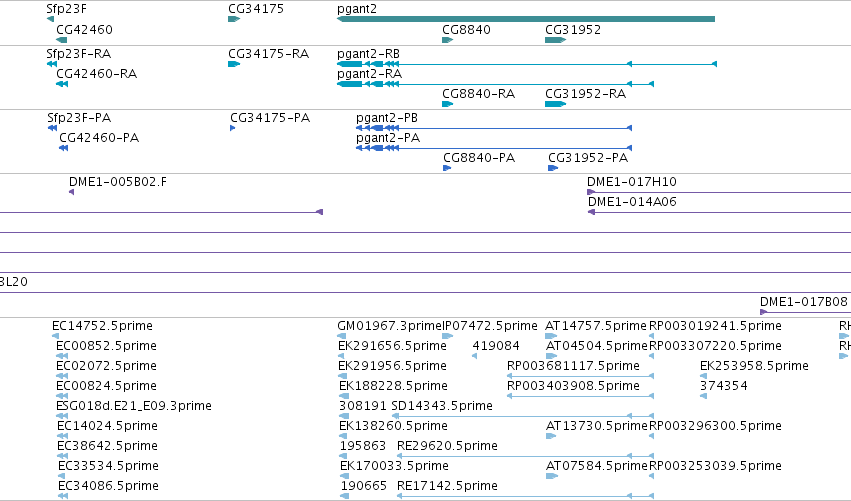This screenshot has width=851, height=501.
Task: Click the 195863 feature label
Action: [x=363, y=446]
